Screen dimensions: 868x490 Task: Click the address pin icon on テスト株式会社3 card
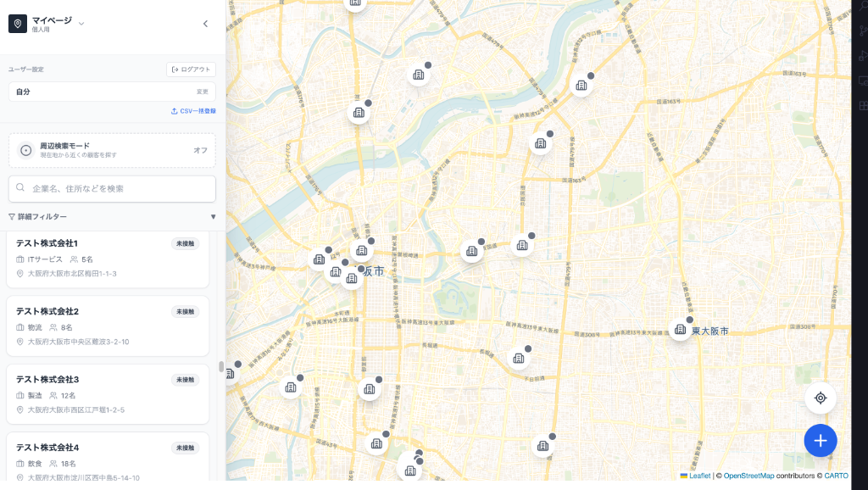tap(19, 409)
